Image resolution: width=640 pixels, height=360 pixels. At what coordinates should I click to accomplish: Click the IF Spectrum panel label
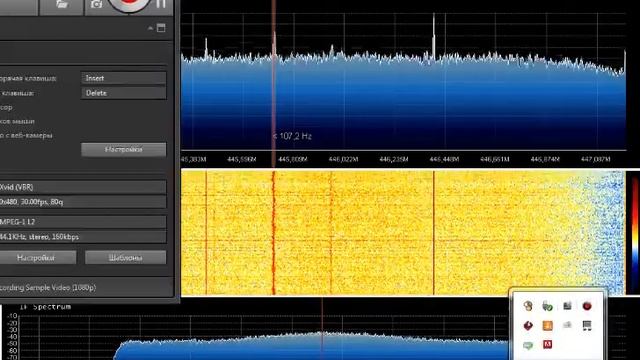(x=46, y=307)
